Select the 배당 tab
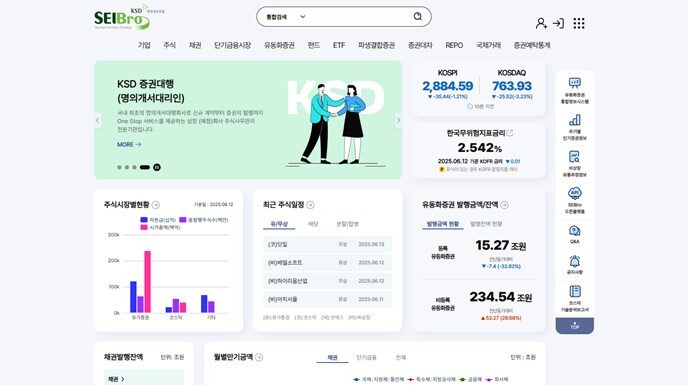Screen dimensions: 688x385 click(313, 224)
